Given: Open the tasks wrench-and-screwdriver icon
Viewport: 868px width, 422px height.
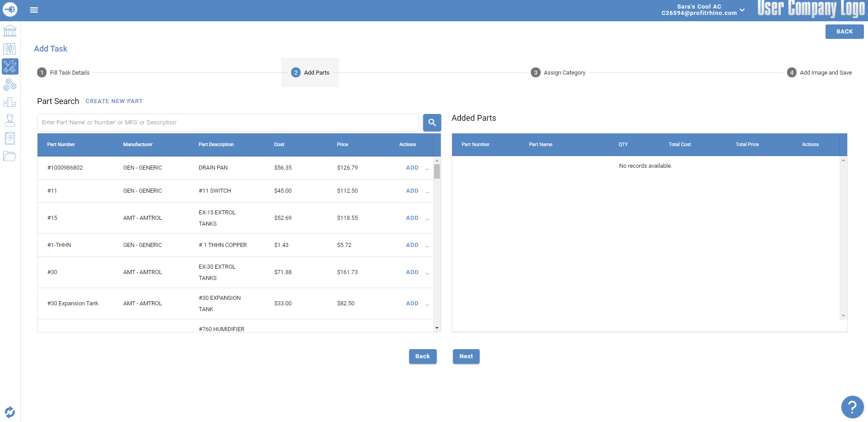Looking at the screenshot, I should point(9,66).
